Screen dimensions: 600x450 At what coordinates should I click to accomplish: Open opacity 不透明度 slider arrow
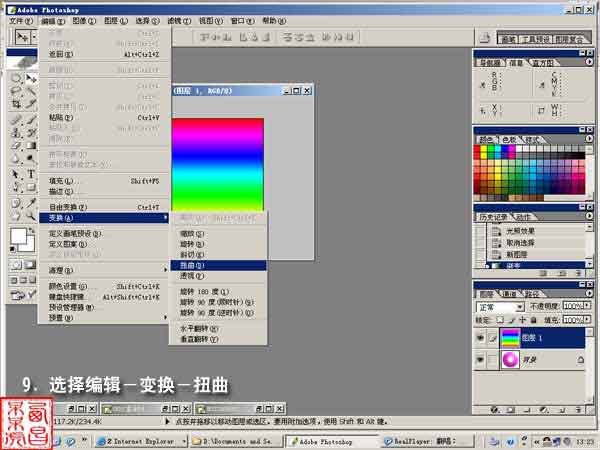(x=587, y=306)
